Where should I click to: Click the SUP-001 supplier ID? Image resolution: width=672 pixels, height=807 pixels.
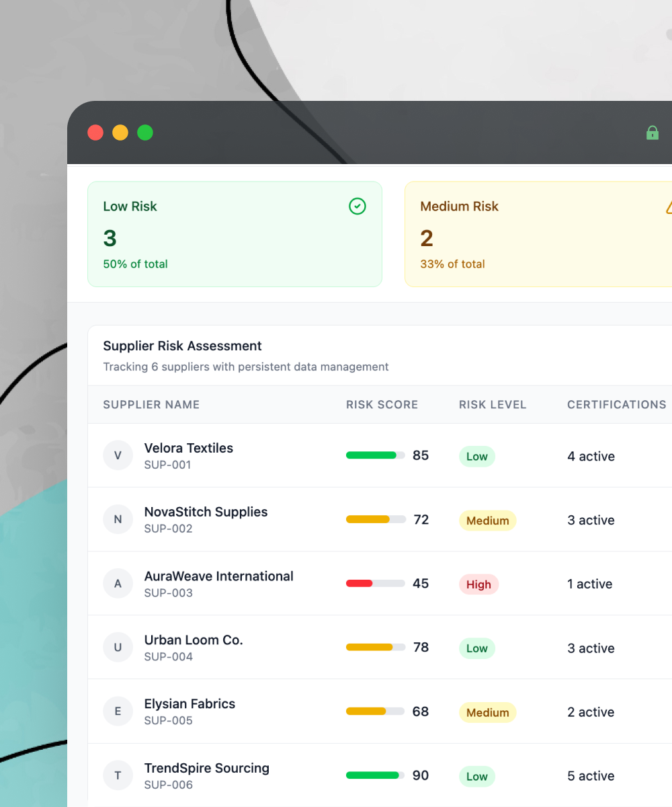pos(168,465)
